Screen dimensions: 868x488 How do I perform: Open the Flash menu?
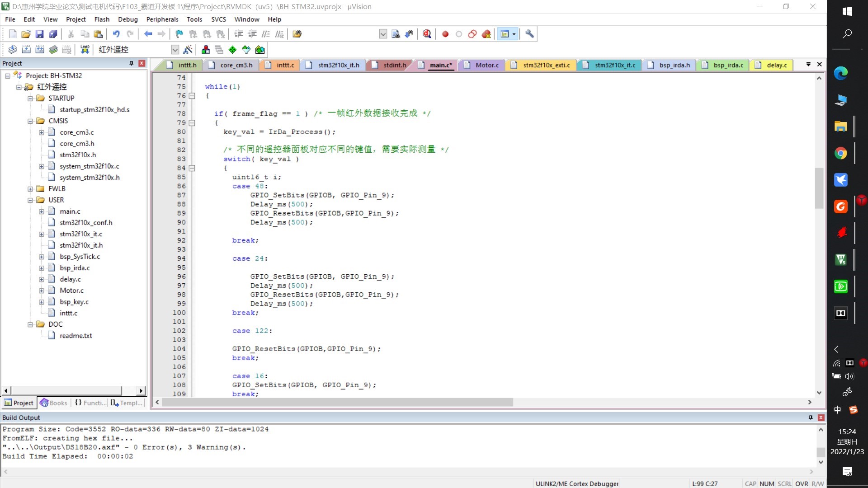pos(102,19)
